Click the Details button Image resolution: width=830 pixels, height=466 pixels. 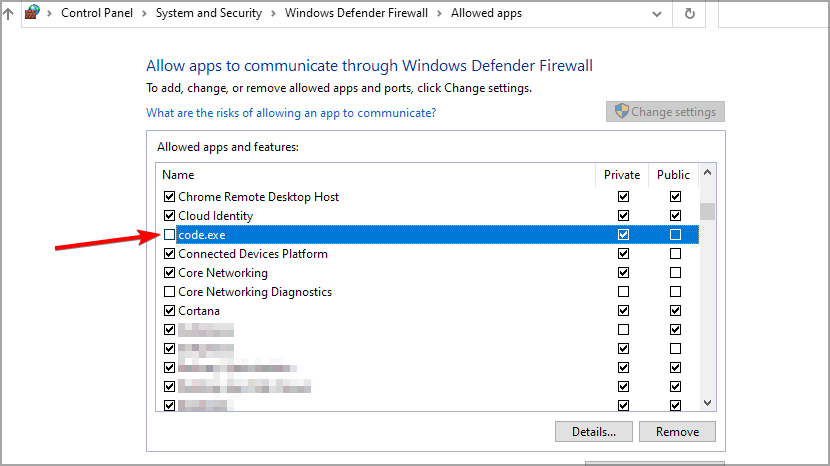(593, 432)
